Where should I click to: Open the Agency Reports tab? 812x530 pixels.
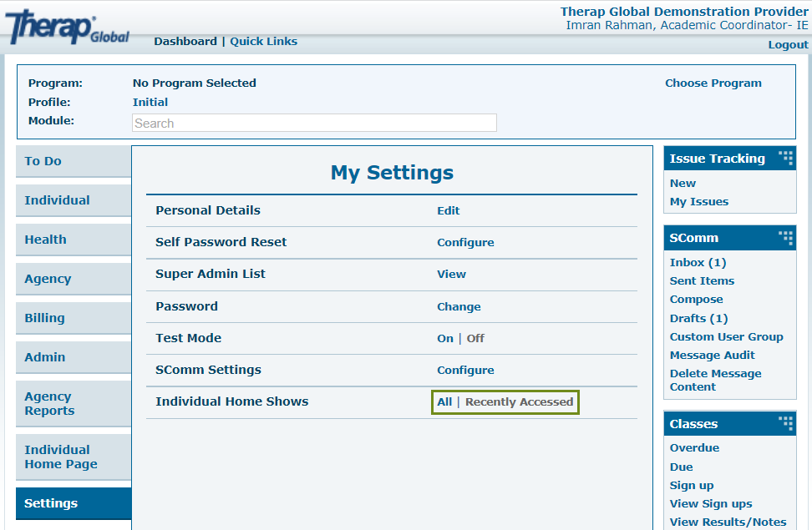(74, 404)
